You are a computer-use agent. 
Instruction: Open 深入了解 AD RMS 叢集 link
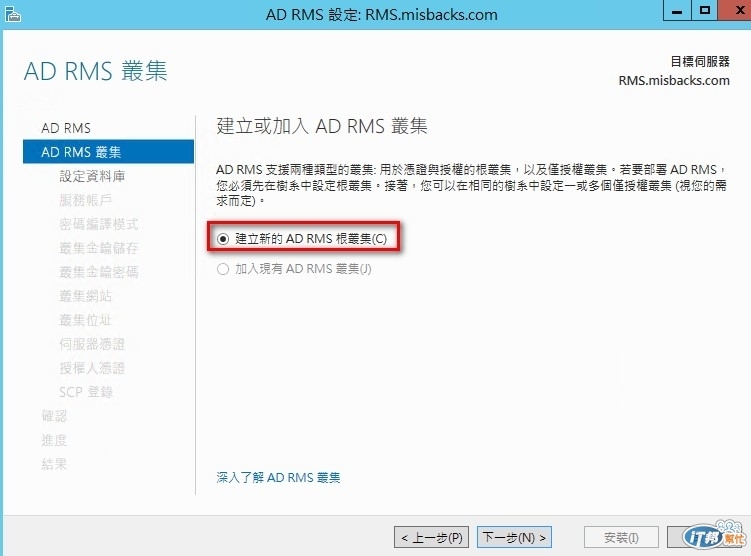click(278, 477)
